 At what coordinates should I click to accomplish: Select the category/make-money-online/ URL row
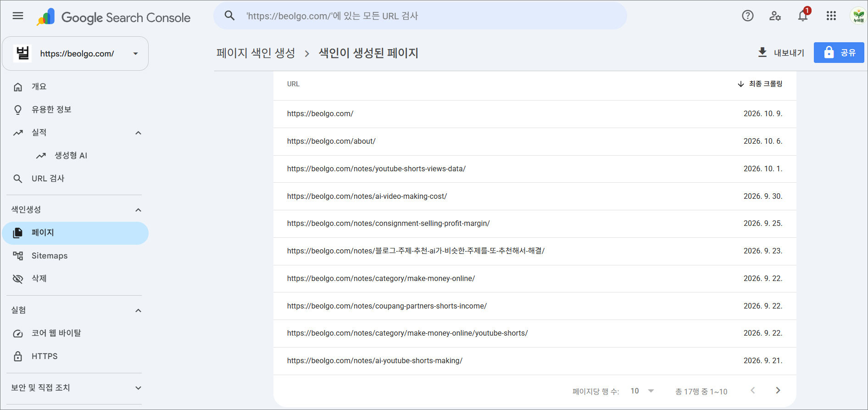coord(534,279)
